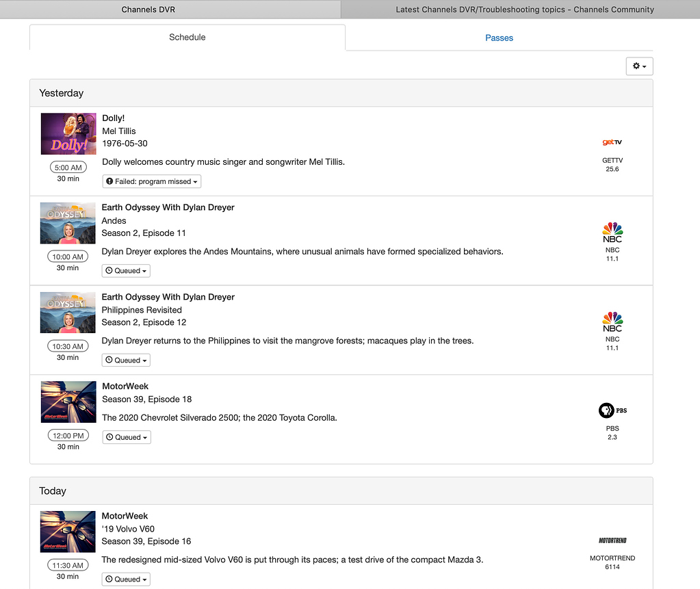This screenshot has height=589, width=700.
Task: Expand Queued dropdown for Philippines Revisited
Action: (x=127, y=361)
